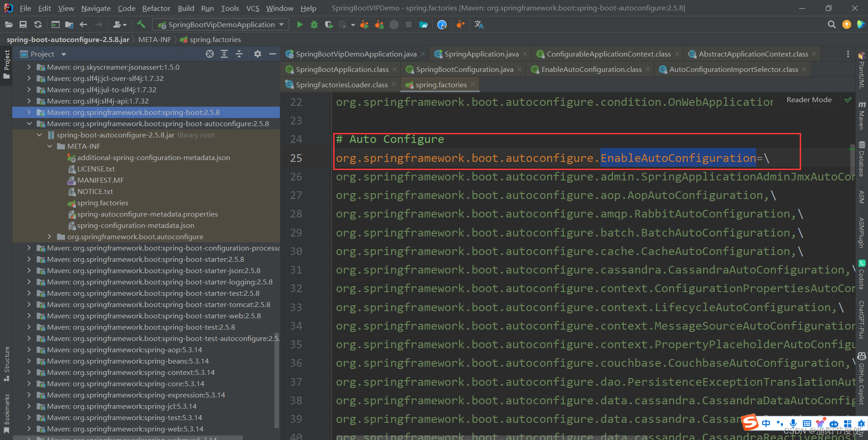Open the Bookmarks tool window
This screenshot has width=868, height=440.
[x=6, y=413]
